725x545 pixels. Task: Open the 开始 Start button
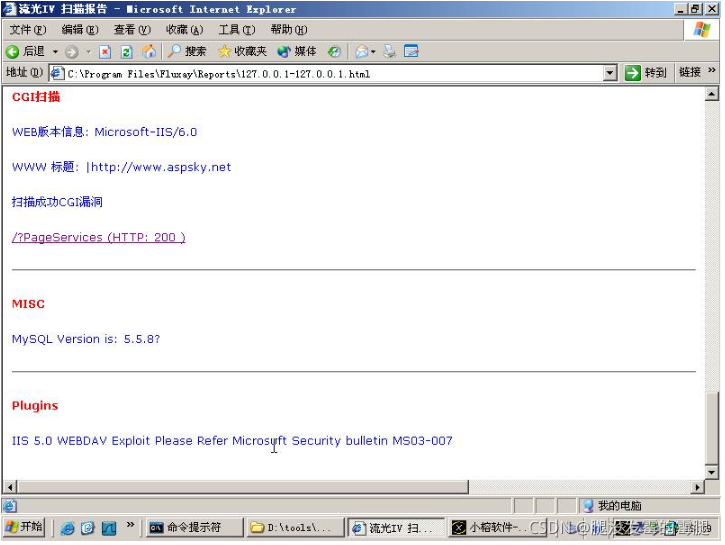click(24, 527)
